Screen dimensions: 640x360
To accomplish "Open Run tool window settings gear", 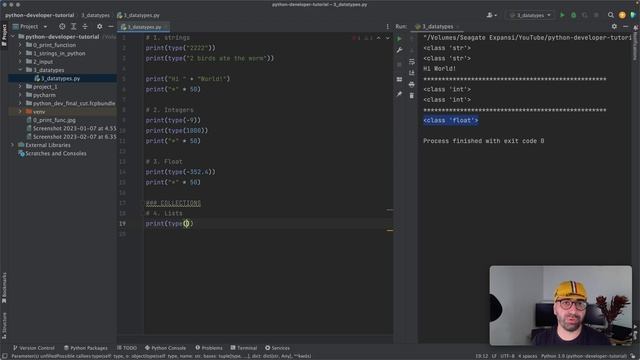I will pos(614,27).
